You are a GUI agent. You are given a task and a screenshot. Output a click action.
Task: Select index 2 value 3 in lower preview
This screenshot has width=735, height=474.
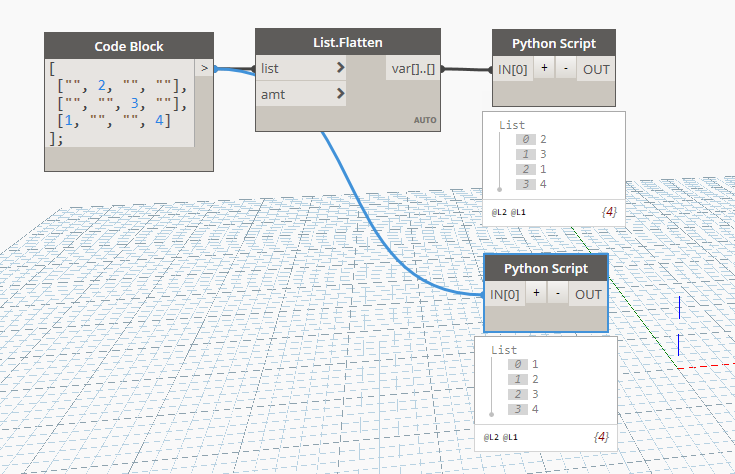(524, 394)
